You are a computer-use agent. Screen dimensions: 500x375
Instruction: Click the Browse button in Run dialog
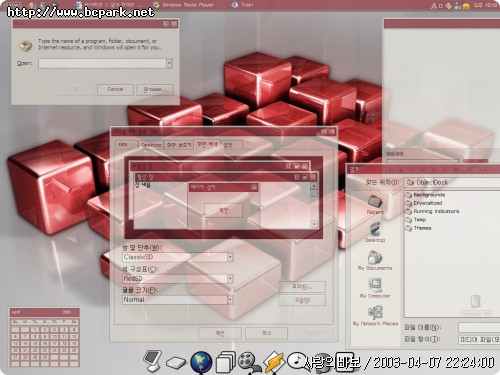click(155, 90)
